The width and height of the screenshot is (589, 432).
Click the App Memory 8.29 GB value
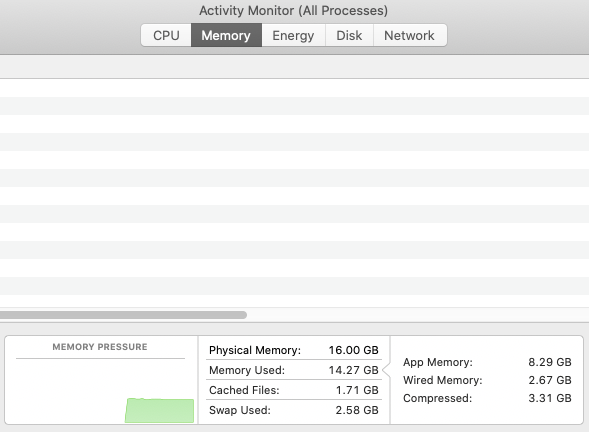coord(550,362)
